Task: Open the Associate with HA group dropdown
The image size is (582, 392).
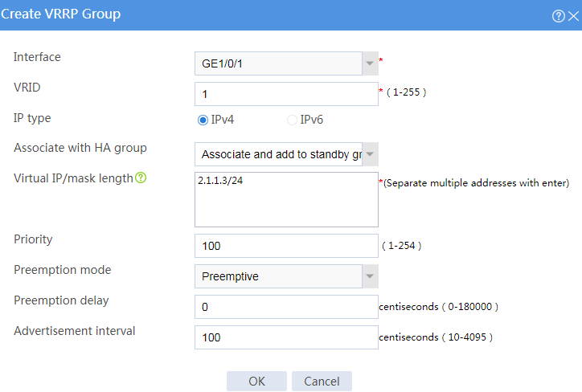Action: point(370,154)
